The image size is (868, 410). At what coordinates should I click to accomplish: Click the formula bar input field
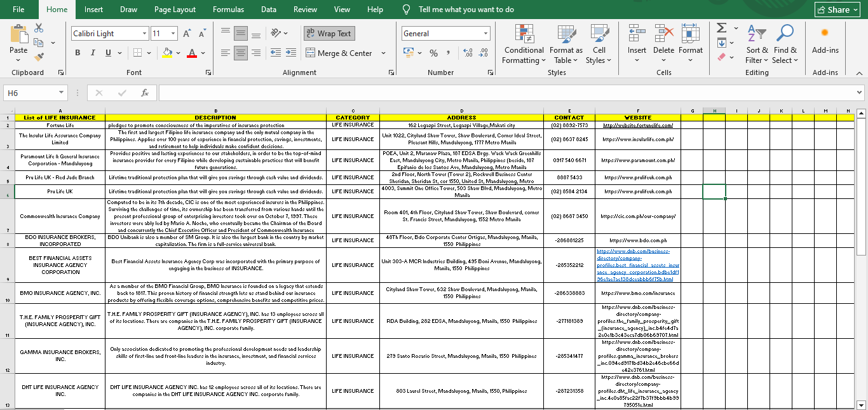506,93
